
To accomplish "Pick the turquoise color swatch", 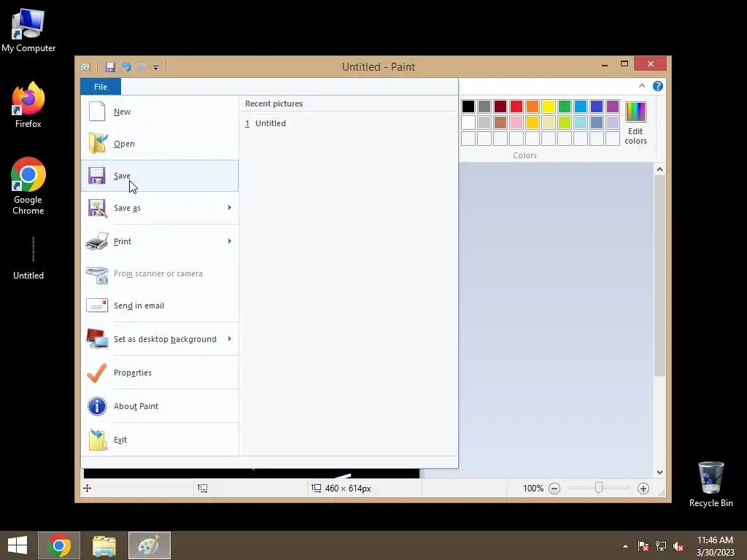I will 581,106.
